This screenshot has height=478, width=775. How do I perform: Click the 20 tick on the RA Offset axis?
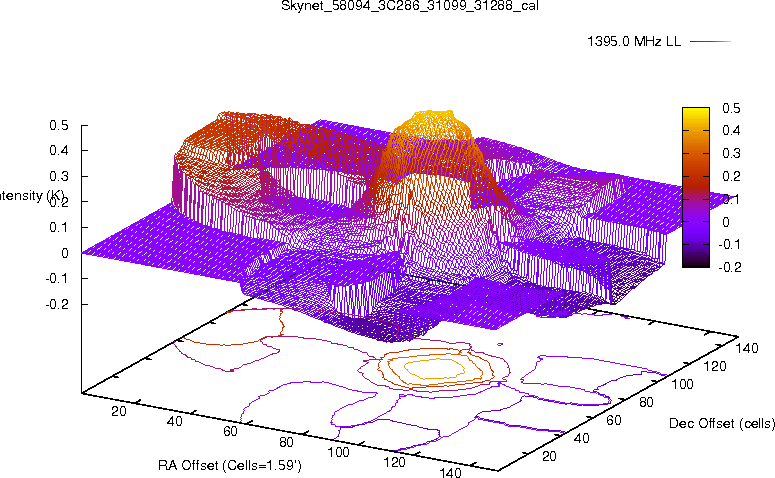tap(119, 411)
